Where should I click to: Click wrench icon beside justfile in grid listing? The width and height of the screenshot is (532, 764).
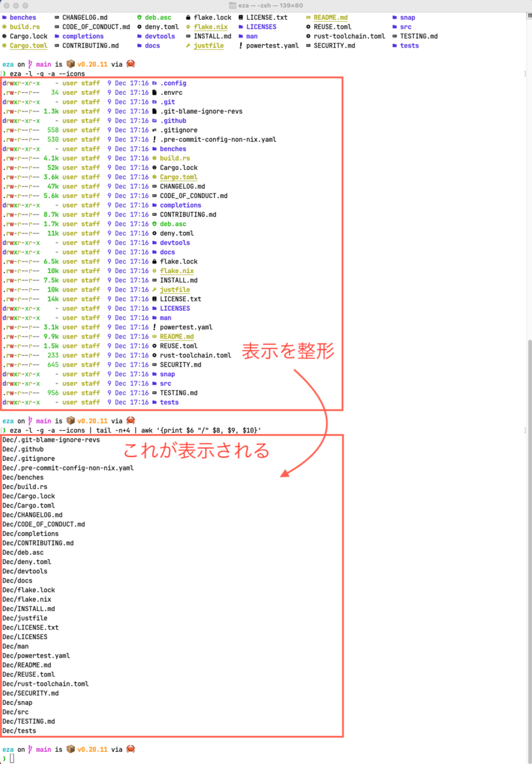click(x=188, y=46)
